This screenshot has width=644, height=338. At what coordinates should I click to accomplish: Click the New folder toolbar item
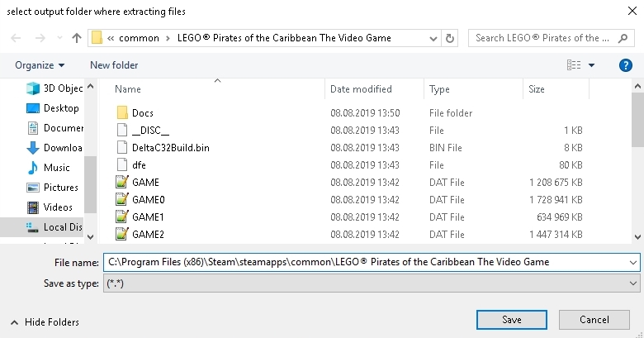114,65
